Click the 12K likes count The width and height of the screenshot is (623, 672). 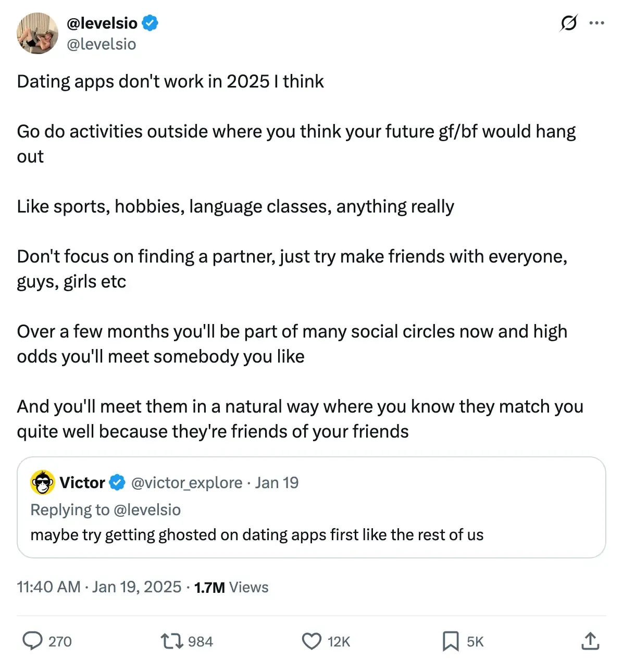[x=339, y=641]
